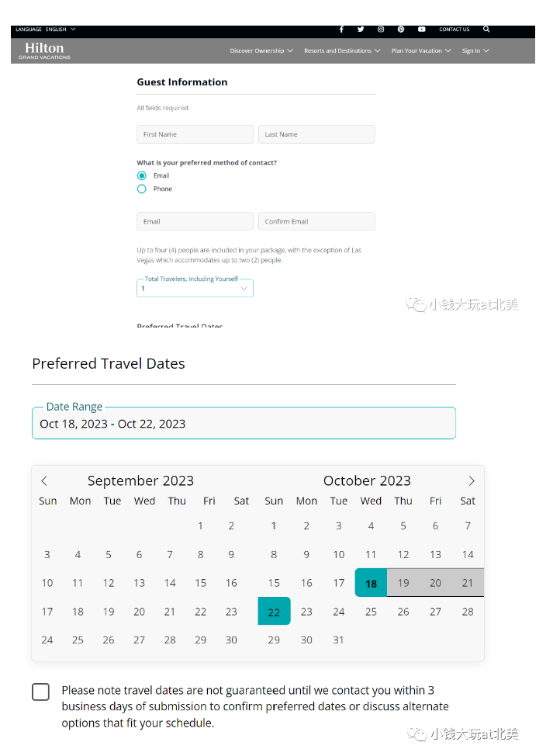
Task: Advance calendar to next month
Action: [x=472, y=481]
